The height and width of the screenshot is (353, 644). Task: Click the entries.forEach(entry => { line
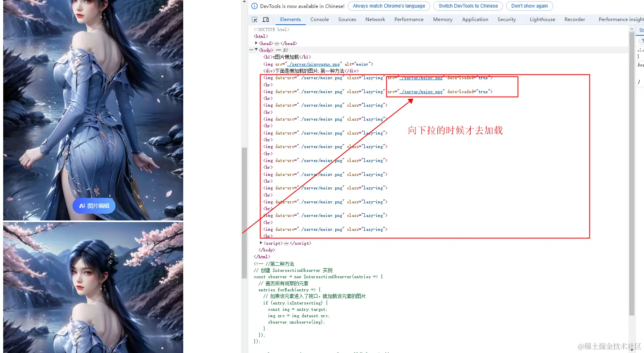pyautogui.click(x=290, y=290)
